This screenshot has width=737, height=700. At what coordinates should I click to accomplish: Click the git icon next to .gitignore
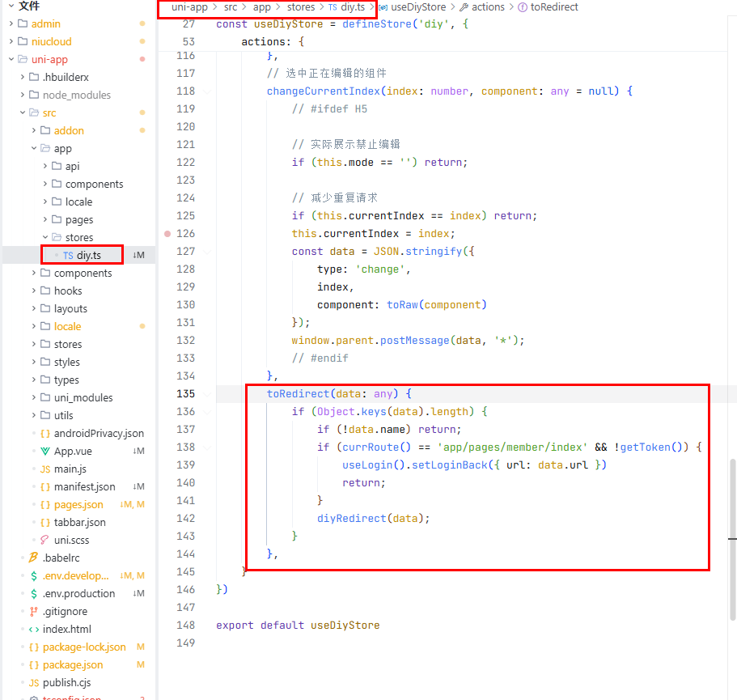33,611
